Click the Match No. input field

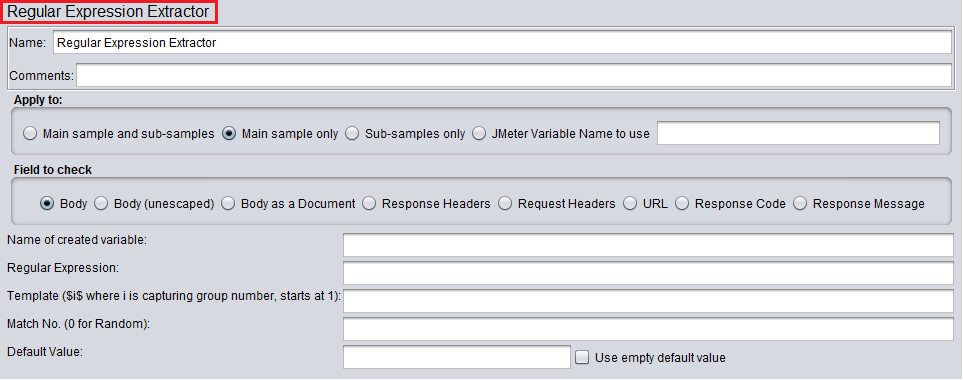648,329
